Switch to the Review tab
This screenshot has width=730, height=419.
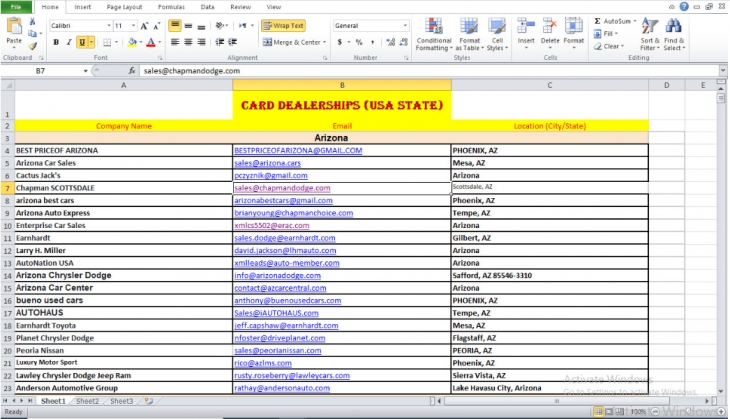tap(240, 7)
